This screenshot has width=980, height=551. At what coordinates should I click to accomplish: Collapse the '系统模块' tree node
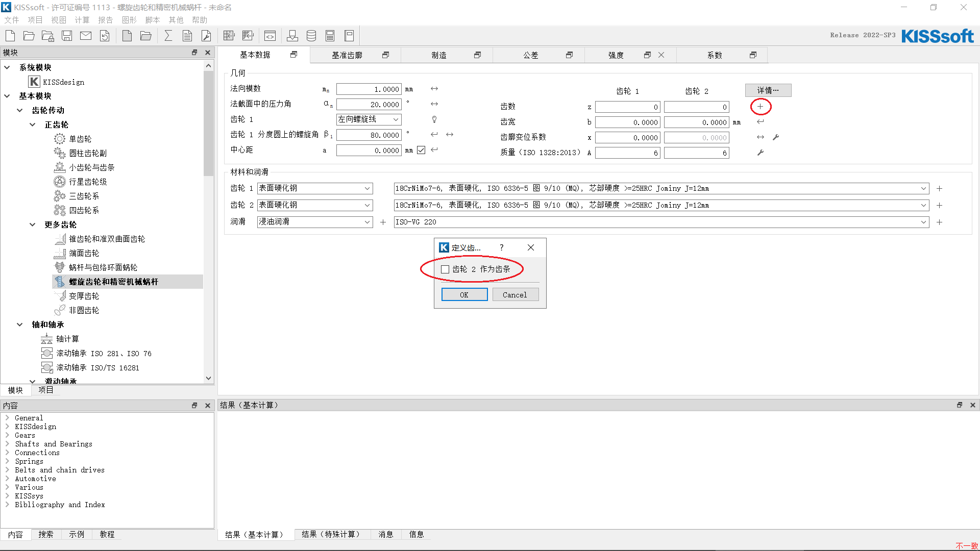7,67
